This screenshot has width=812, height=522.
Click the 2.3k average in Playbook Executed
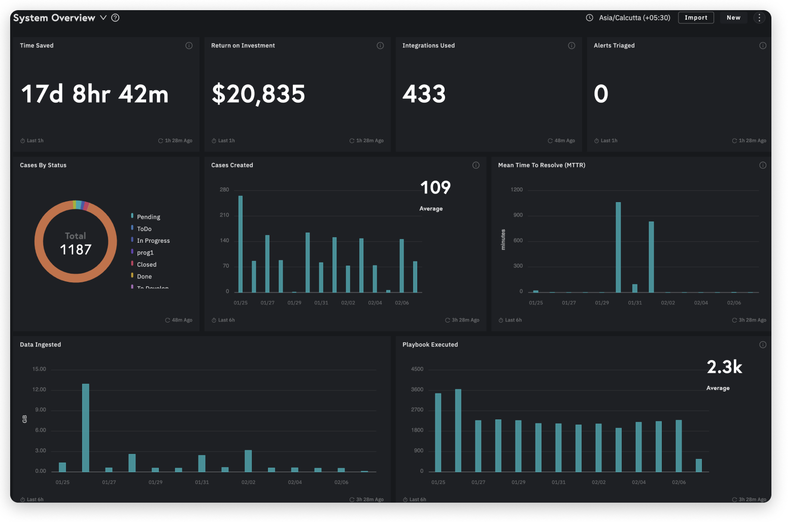click(724, 367)
